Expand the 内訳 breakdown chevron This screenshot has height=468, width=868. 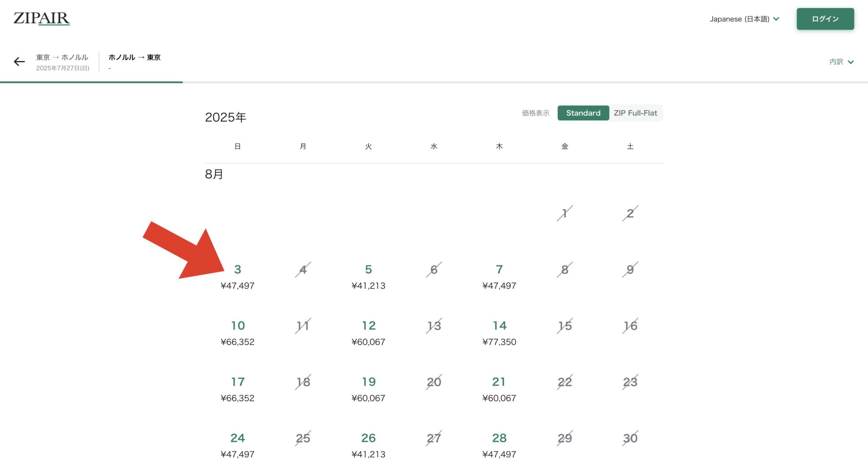(841, 62)
